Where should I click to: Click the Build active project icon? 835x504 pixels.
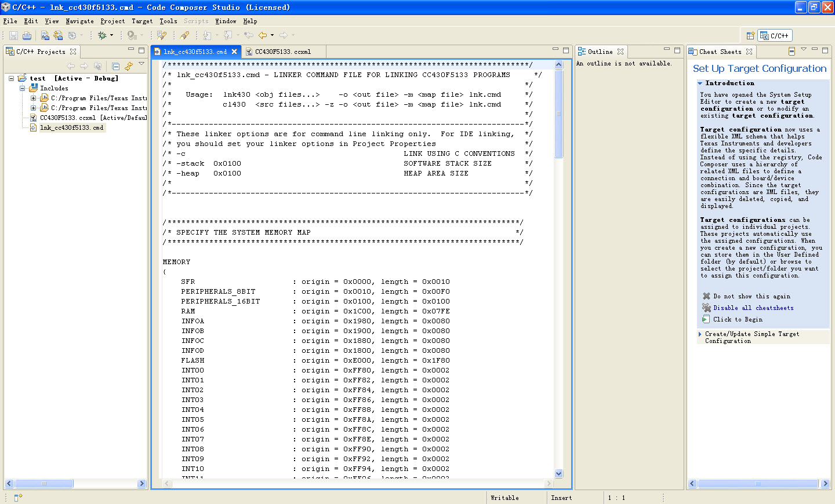click(45, 35)
